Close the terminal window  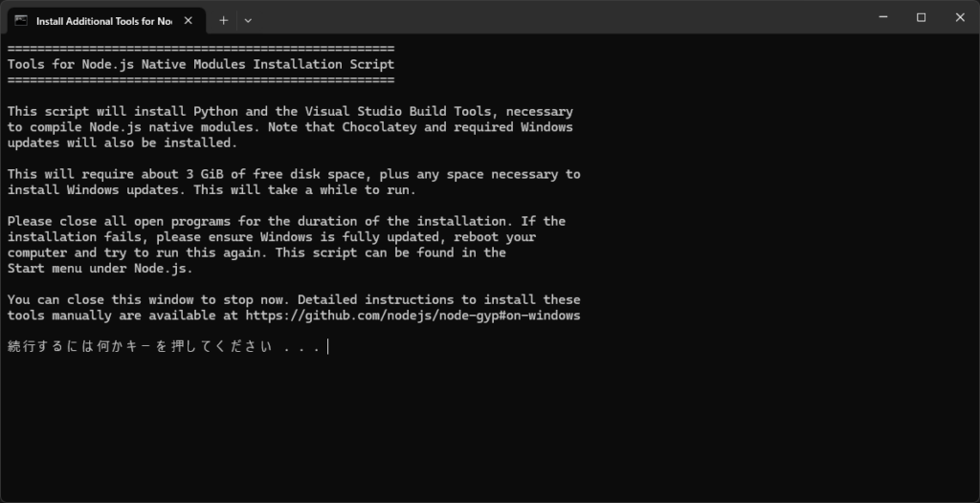960,17
